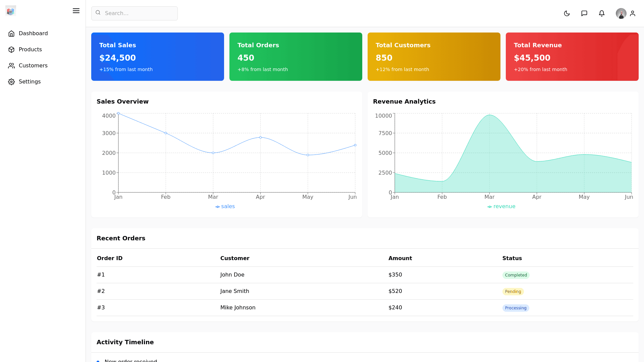Open the messages chat icon
This screenshot has height=362, width=644.
[584, 13]
